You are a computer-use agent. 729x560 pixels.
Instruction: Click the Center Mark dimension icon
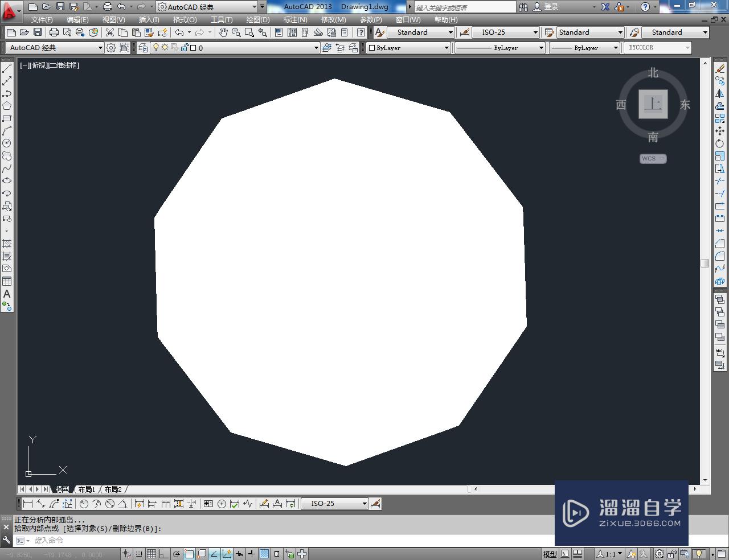coord(222,504)
